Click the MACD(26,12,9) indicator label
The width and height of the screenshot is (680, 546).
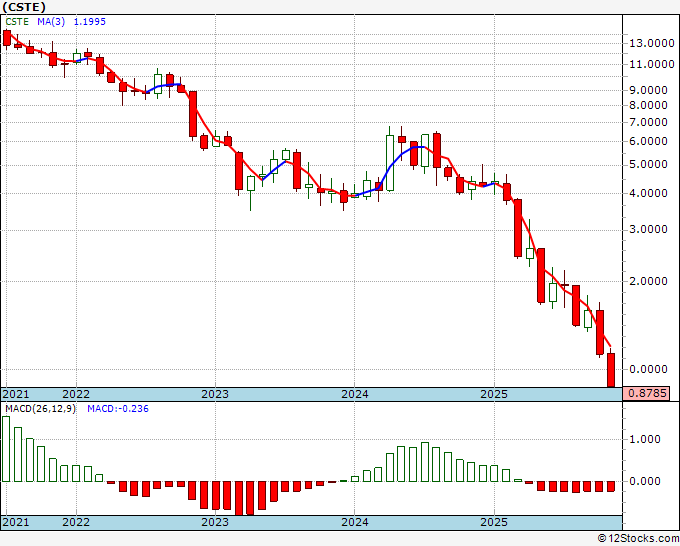tap(40, 409)
